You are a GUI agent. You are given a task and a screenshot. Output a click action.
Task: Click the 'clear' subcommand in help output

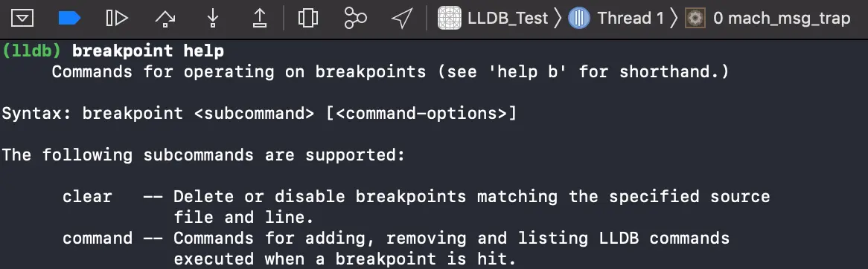(x=87, y=196)
